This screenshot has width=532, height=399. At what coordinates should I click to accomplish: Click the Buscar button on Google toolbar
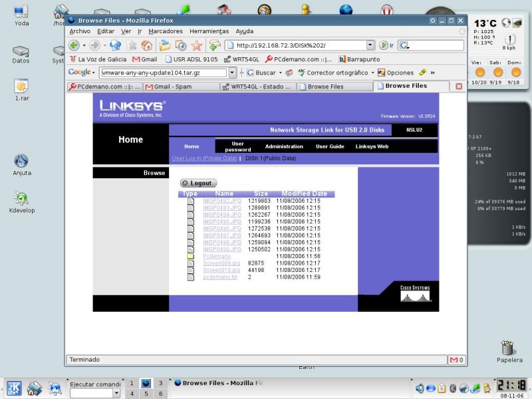[x=261, y=72]
